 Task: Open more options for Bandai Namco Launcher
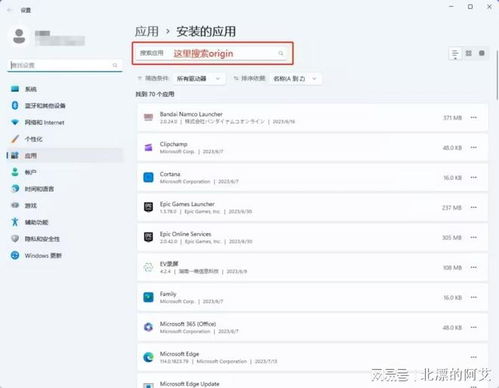(x=474, y=117)
